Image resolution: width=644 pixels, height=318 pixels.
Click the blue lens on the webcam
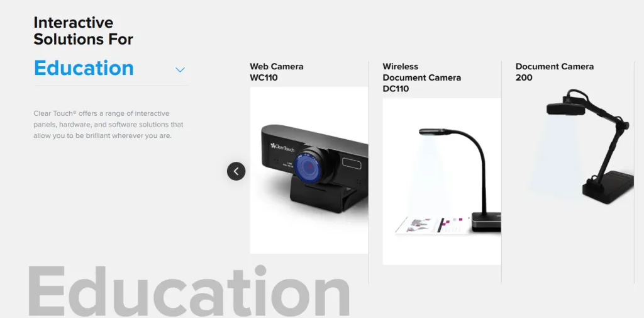[308, 166]
